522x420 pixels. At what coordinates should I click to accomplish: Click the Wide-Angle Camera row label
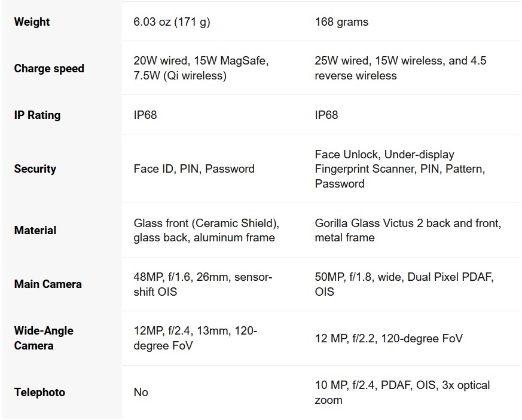click(x=44, y=338)
